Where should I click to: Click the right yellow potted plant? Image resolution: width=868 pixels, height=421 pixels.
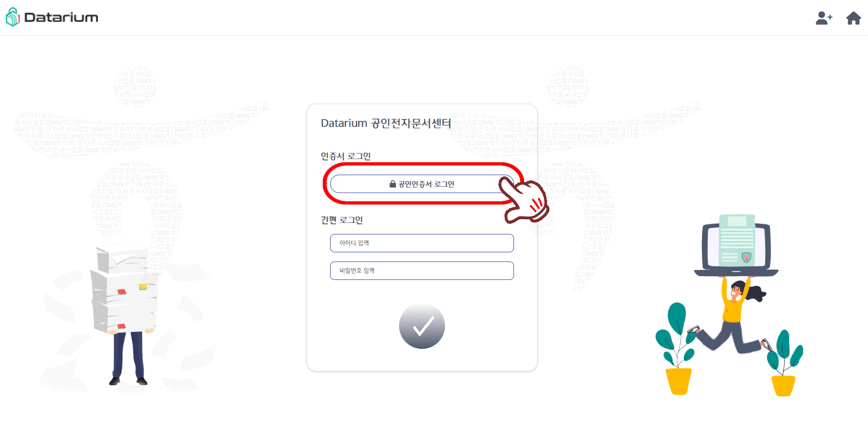[x=785, y=363]
